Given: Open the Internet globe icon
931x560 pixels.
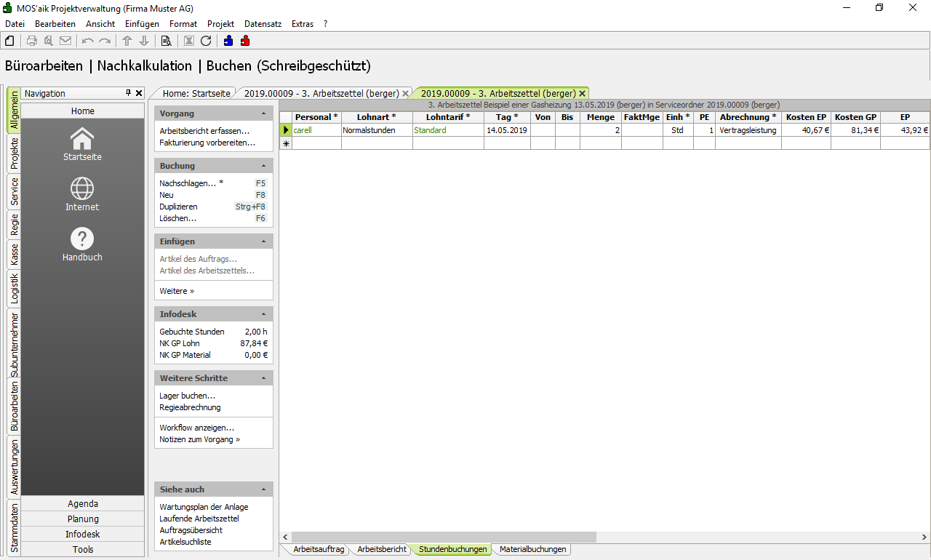Looking at the screenshot, I should point(82,189).
